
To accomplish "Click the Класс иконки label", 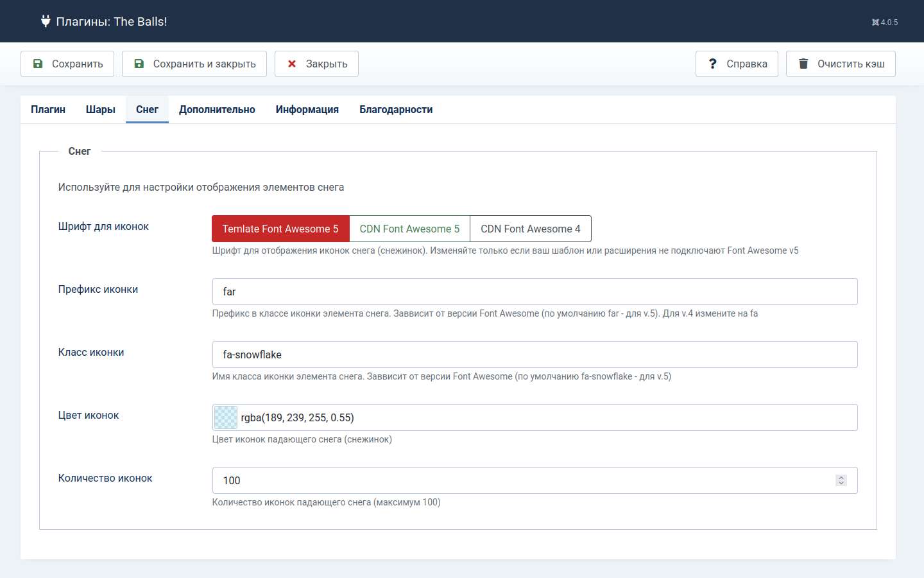I will click(91, 352).
